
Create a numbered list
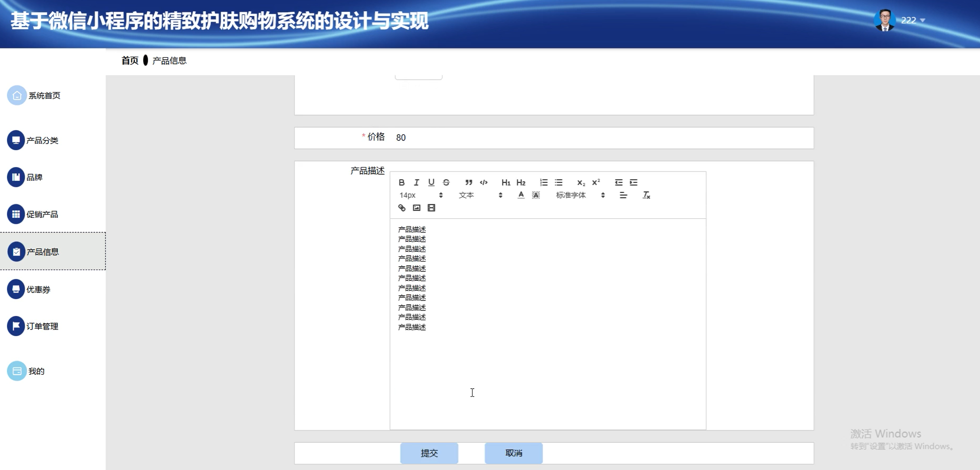click(543, 182)
